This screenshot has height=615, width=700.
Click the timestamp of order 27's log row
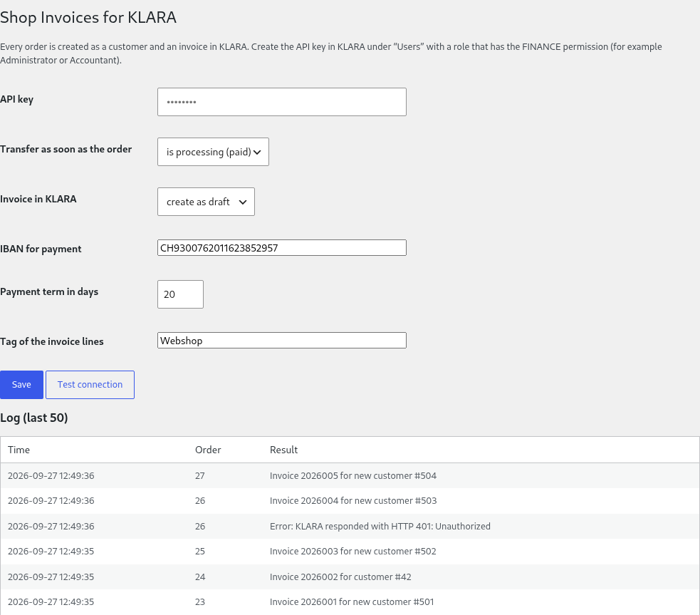point(51,475)
